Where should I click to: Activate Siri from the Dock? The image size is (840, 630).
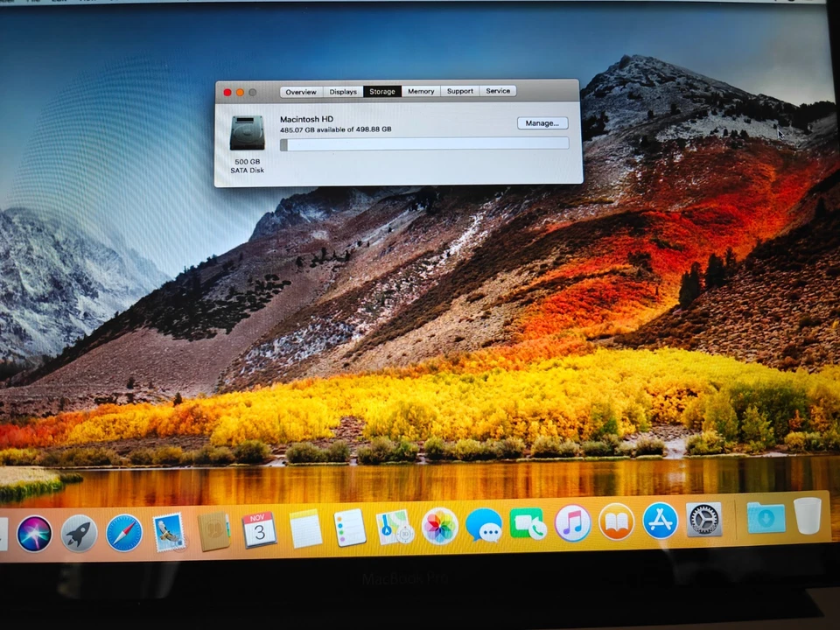point(33,532)
